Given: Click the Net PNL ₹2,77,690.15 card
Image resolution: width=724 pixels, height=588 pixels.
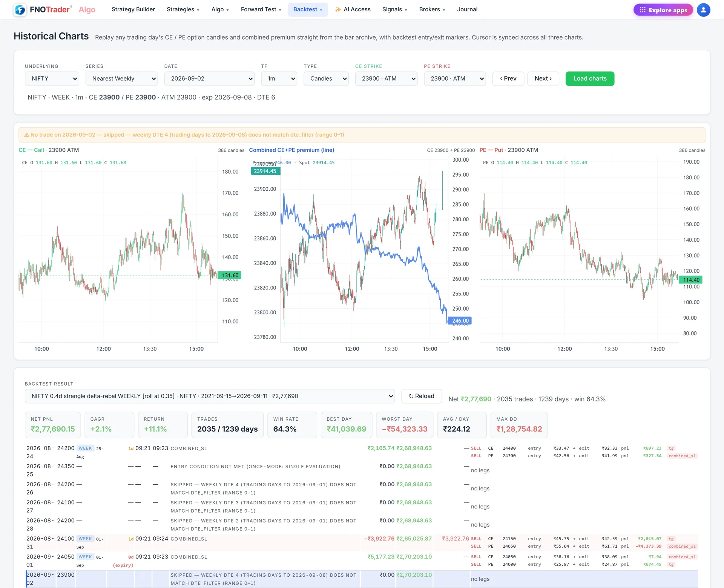Looking at the screenshot, I should 53,425.
